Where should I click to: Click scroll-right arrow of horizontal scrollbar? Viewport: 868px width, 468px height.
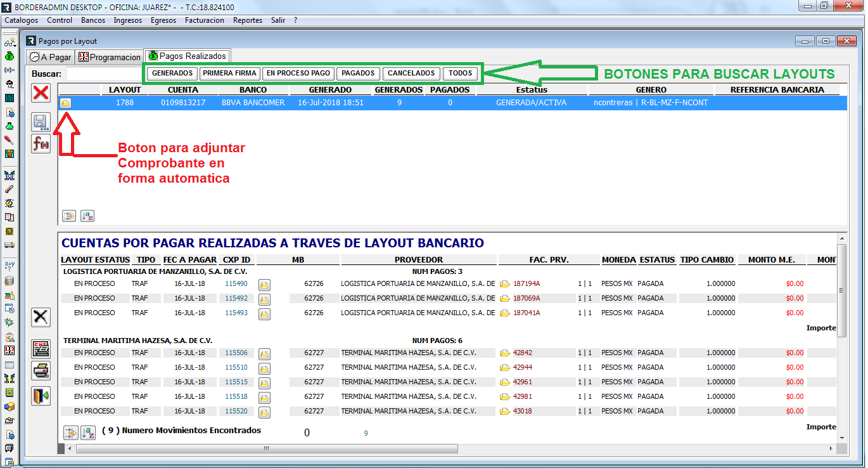832,448
